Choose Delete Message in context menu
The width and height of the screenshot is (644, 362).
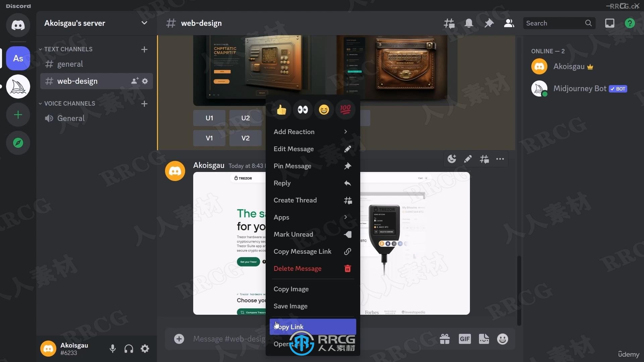(313, 268)
